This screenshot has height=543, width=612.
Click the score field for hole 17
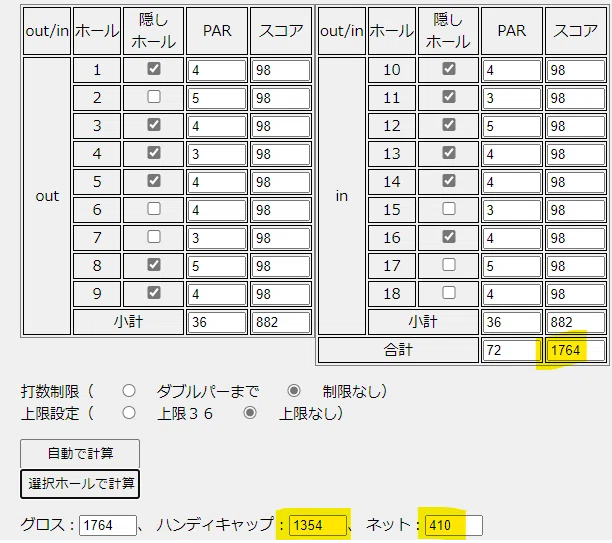[x=576, y=266]
